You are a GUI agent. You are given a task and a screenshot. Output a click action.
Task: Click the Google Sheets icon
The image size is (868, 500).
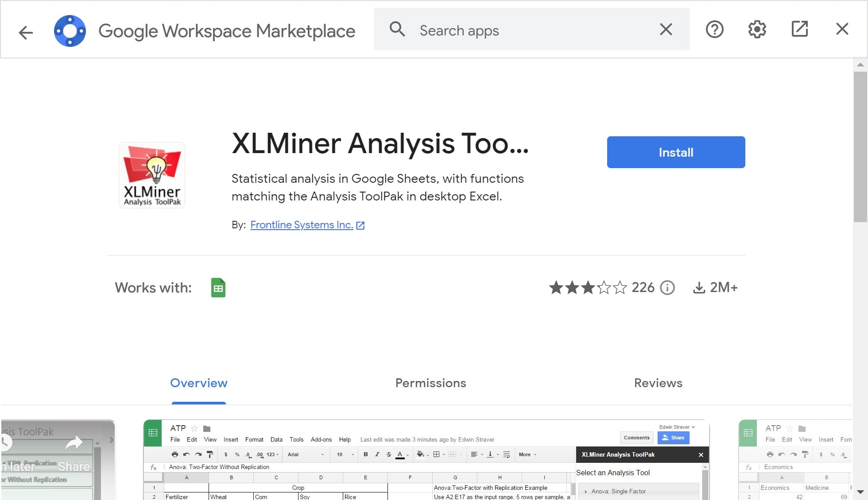(218, 288)
